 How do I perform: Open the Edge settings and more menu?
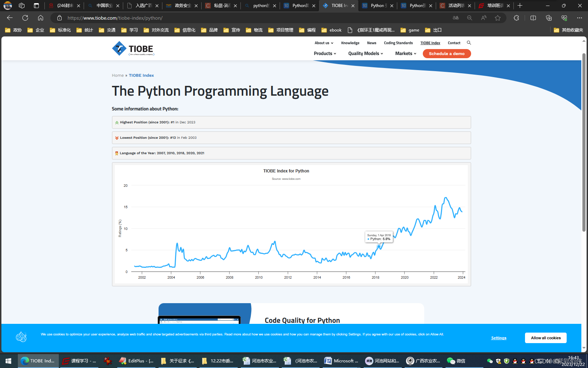580,18
